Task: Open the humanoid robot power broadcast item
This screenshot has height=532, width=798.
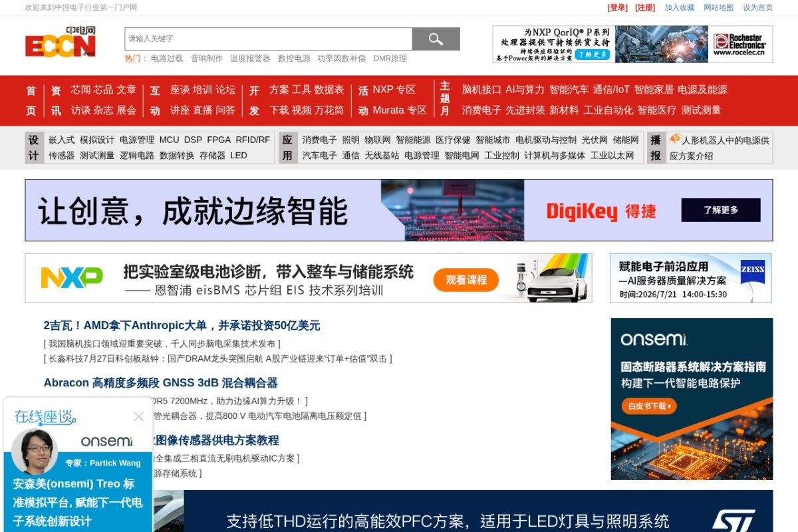Action: point(720,148)
